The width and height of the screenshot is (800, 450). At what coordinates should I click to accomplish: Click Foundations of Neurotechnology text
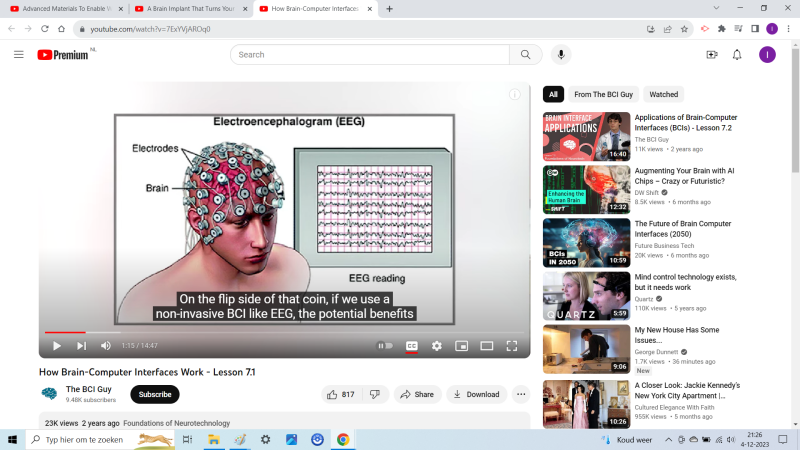pyautogui.click(x=177, y=423)
